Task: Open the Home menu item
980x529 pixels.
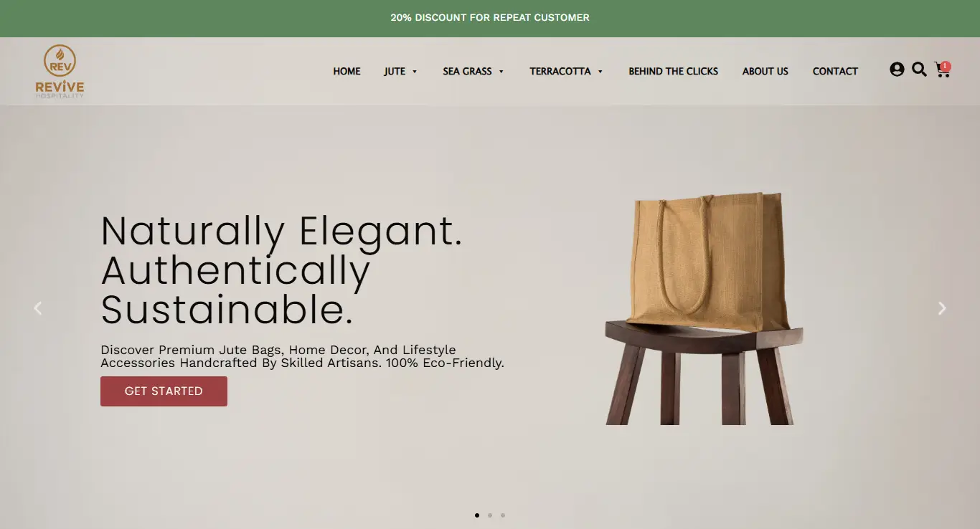Action: coord(347,71)
